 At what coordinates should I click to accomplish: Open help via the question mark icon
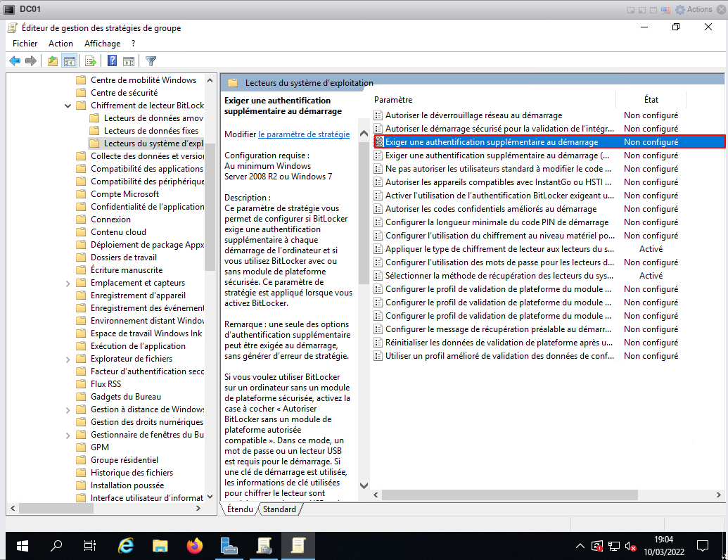click(112, 61)
